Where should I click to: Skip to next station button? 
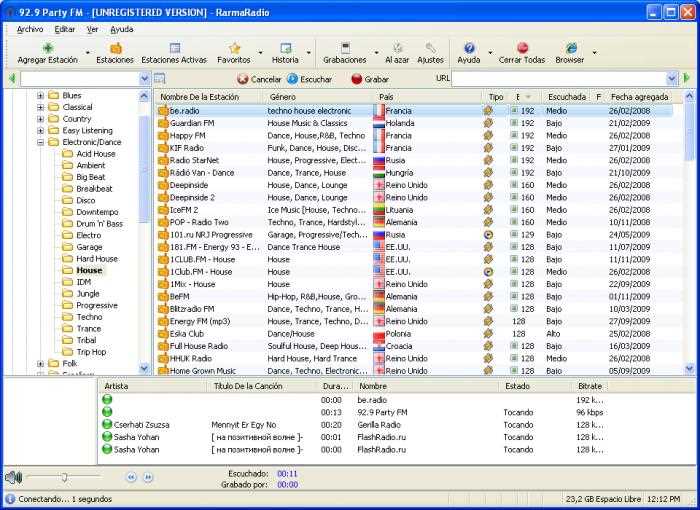click(x=148, y=477)
